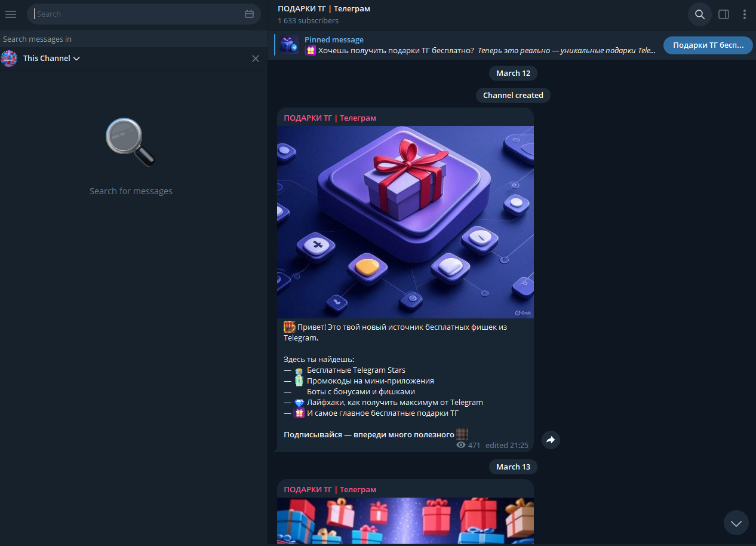Viewport: 756px width, 546px height.
Task: Click the Привет! greeting text line
Action: pyautogui.click(x=395, y=333)
